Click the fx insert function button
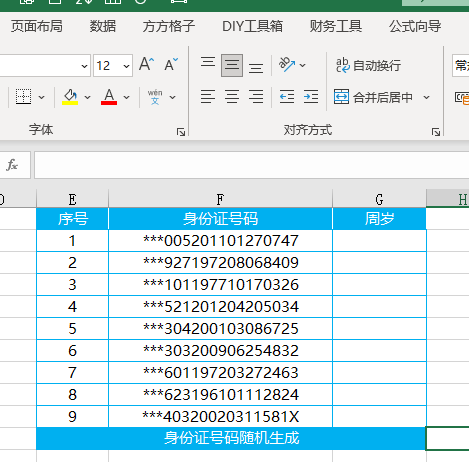This screenshot has width=469, height=462. pos(13,165)
